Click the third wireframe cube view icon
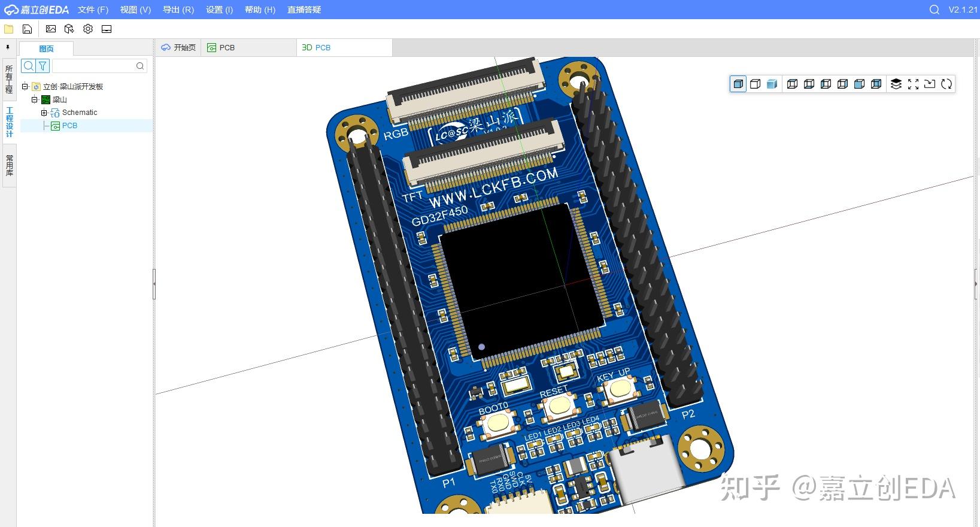 click(x=826, y=84)
